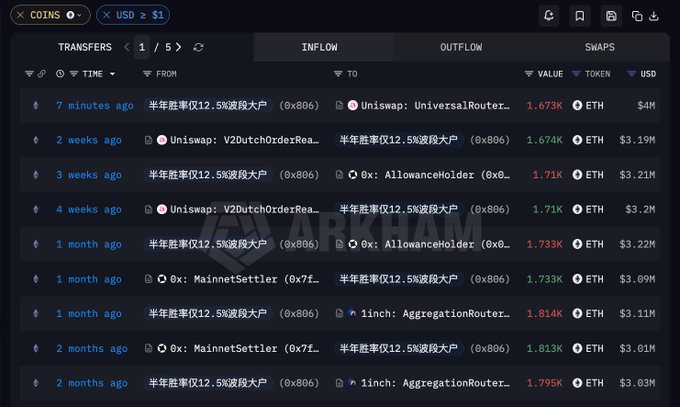The height and width of the screenshot is (407, 680).
Task: Click contract document icon before Uniswap: UniversalRouter
Action: [x=339, y=105]
